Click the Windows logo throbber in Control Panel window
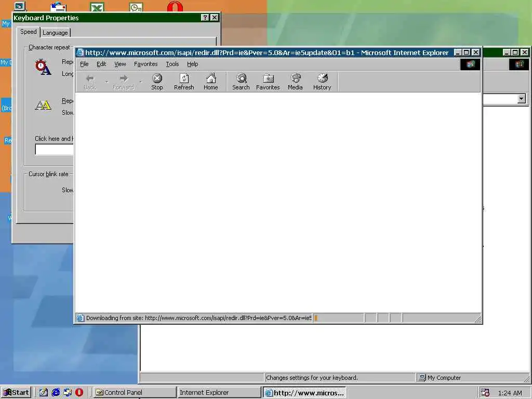 coord(519,64)
